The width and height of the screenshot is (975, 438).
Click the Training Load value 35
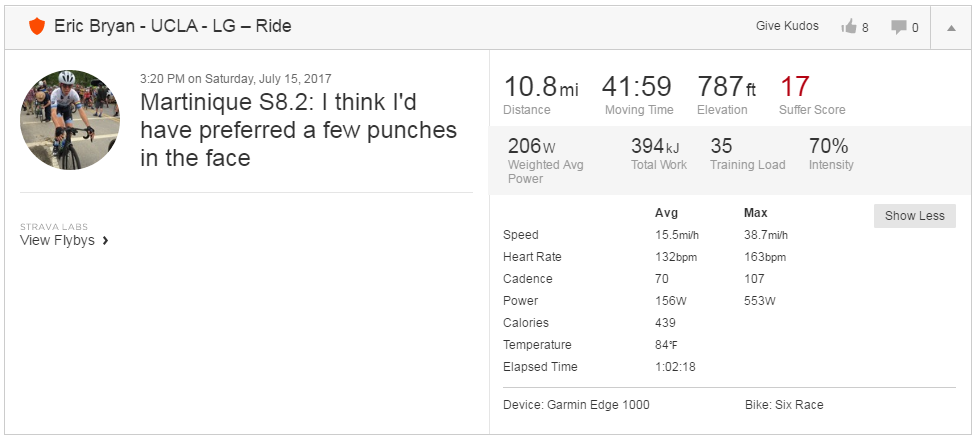[721, 146]
